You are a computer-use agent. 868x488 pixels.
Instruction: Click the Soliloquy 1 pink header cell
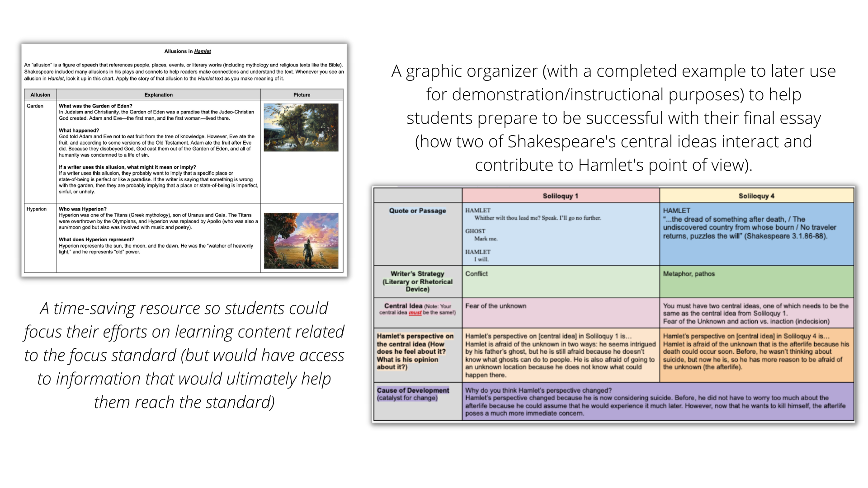[560, 196]
